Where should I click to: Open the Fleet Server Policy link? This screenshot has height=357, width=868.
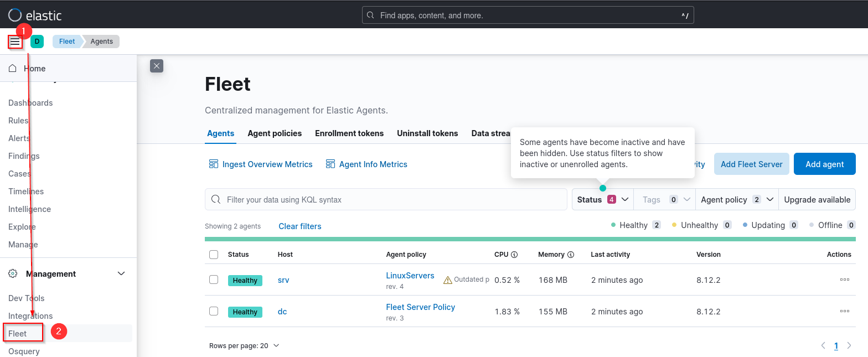point(421,307)
